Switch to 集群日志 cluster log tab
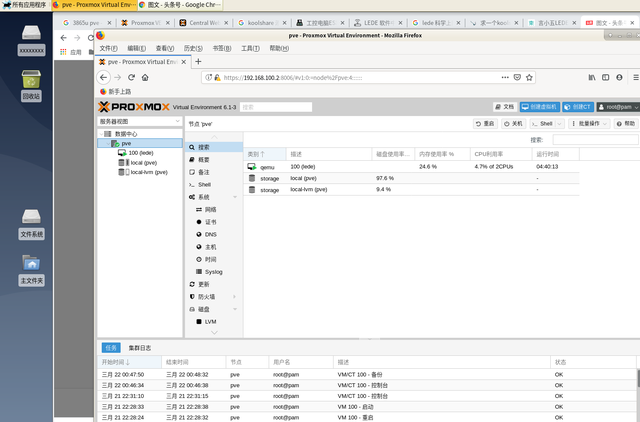 tap(140, 348)
